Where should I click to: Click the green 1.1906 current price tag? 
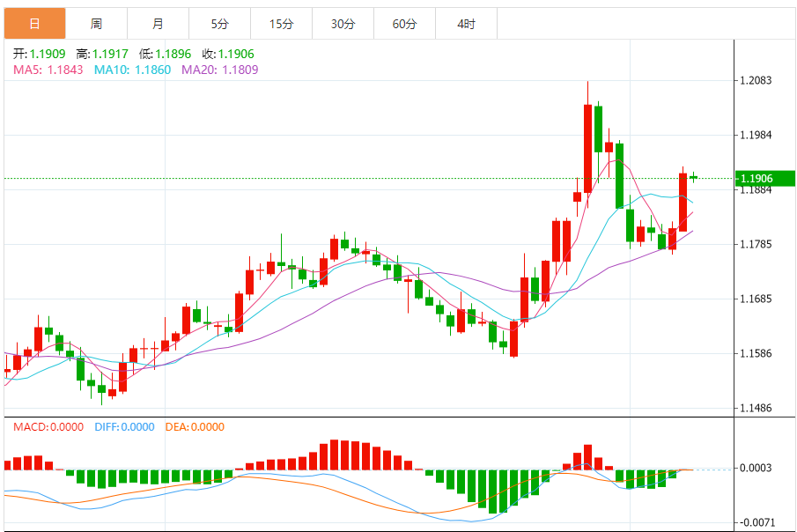coord(764,179)
